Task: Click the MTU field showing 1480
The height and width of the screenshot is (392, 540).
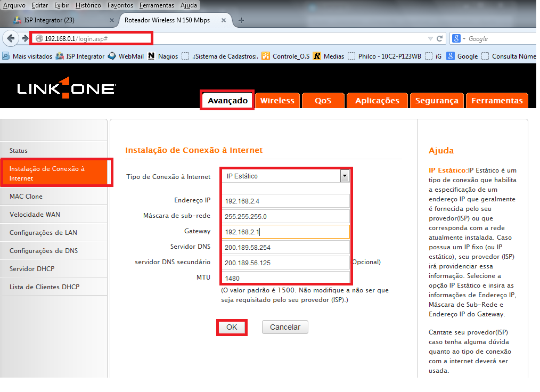Action: 286,277
